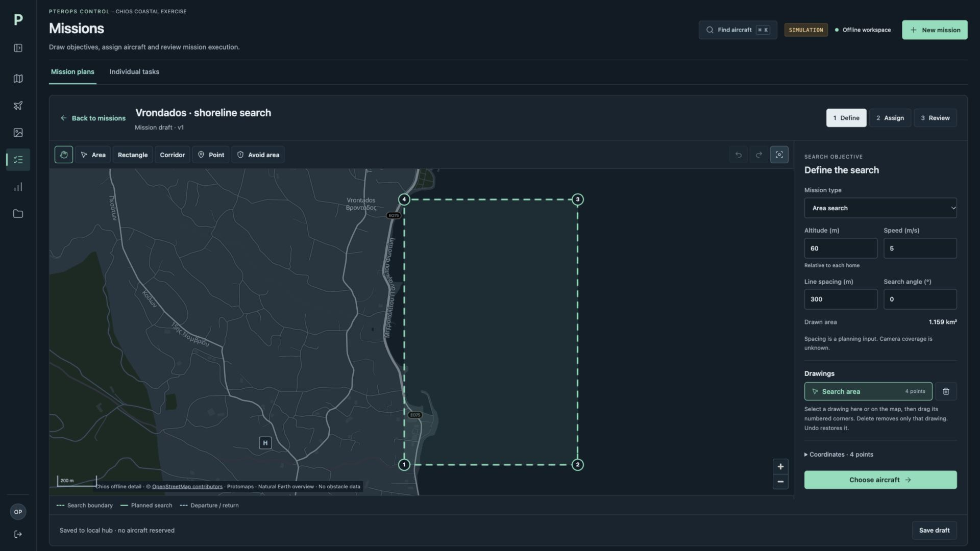
Task: Click the Speed input field
Action: tap(920, 248)
